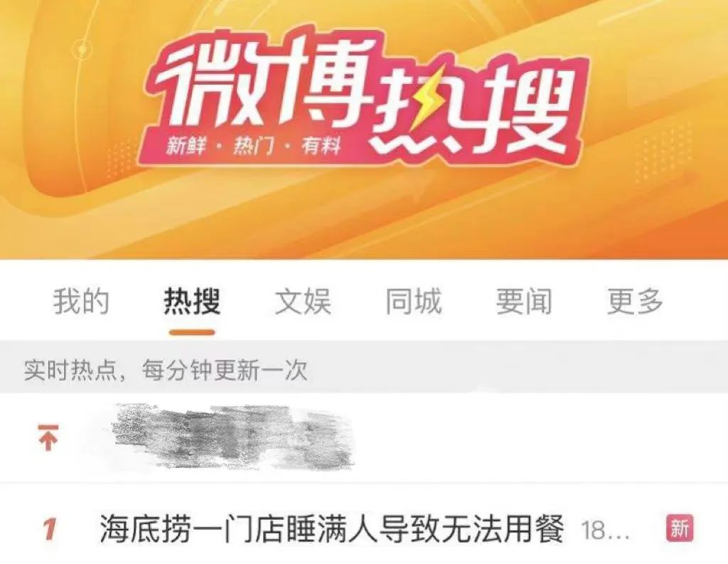
Task: Go to the 同城 tab
Action: tap(413, 302)
